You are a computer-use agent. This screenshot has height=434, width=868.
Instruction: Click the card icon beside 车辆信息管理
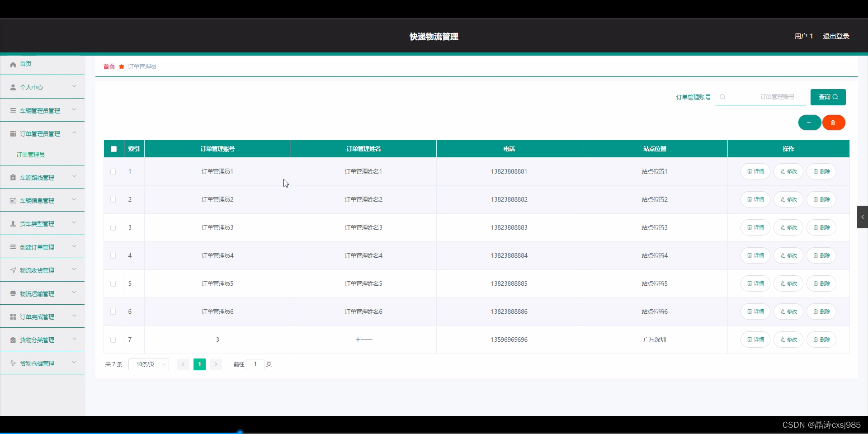(x=13, y=201)
